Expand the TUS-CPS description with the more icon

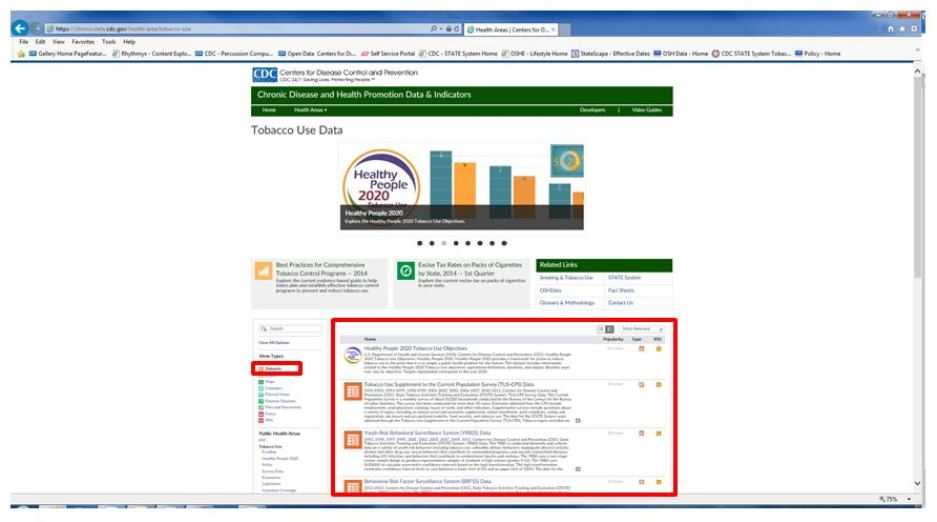(577, 421)
